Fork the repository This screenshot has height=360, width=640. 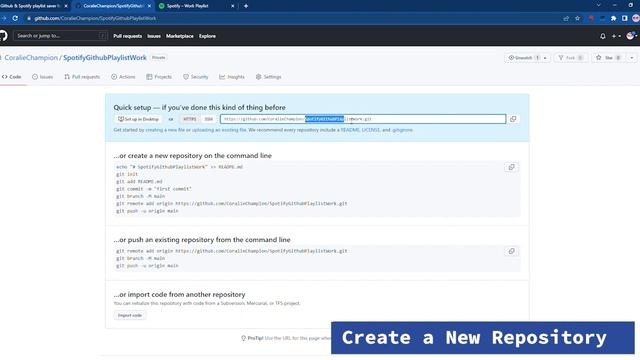click(x=570, y=58)
